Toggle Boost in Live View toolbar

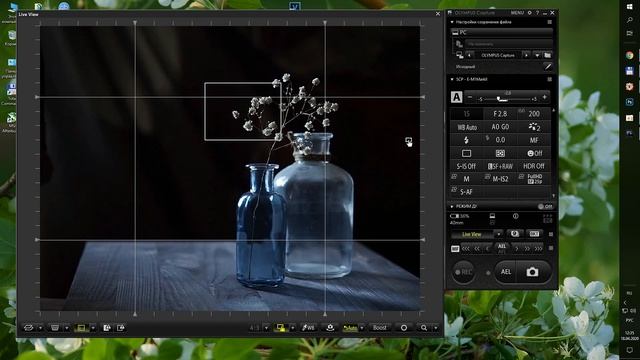coord(379,328)
